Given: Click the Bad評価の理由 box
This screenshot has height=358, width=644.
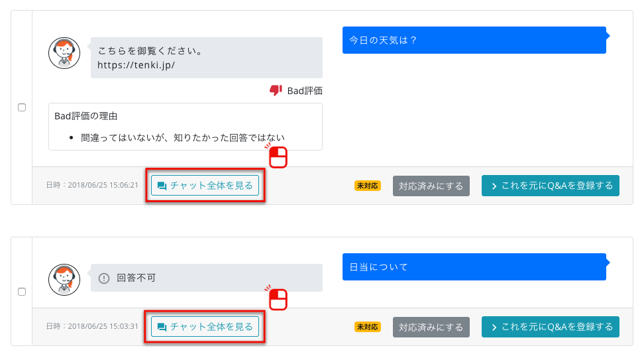Looking at the screenshot, I should pyautogui.click(x=185, y=126).
